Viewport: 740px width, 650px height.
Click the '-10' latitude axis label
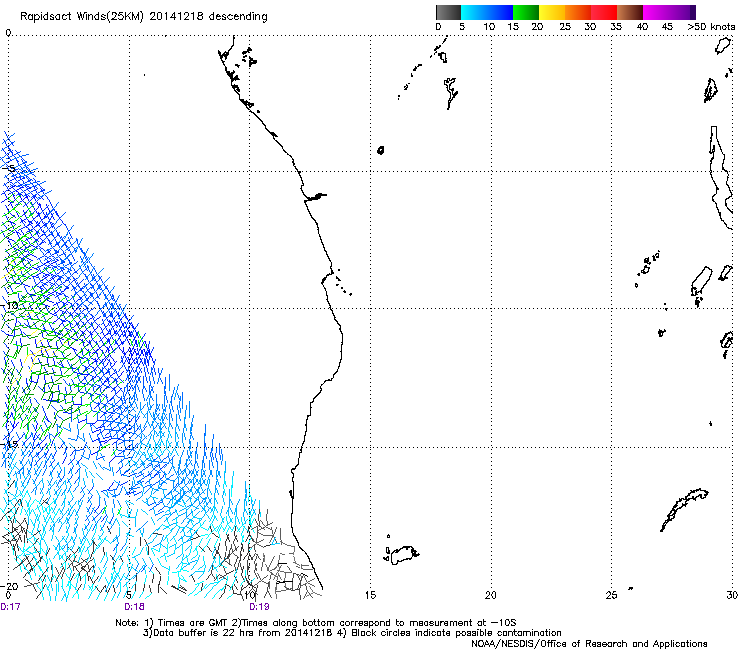click(9, 305)
